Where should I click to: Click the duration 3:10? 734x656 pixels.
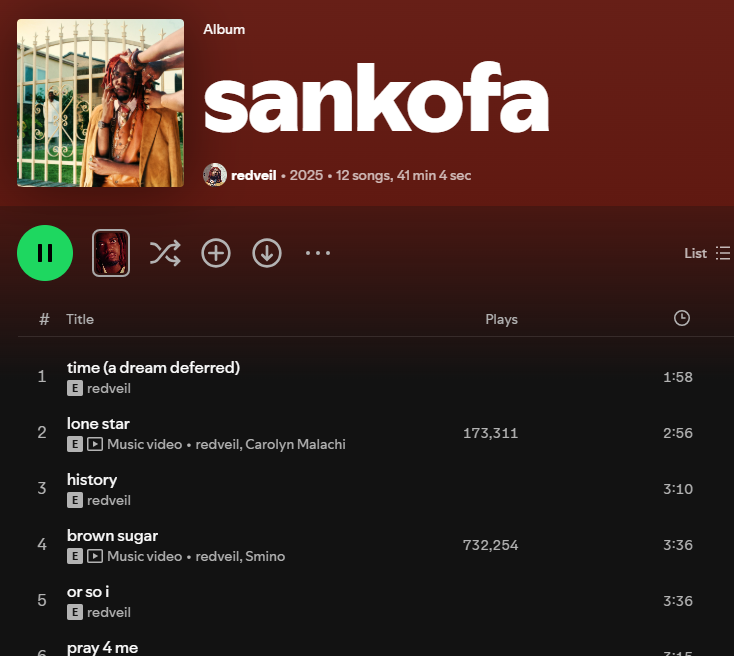677,489
